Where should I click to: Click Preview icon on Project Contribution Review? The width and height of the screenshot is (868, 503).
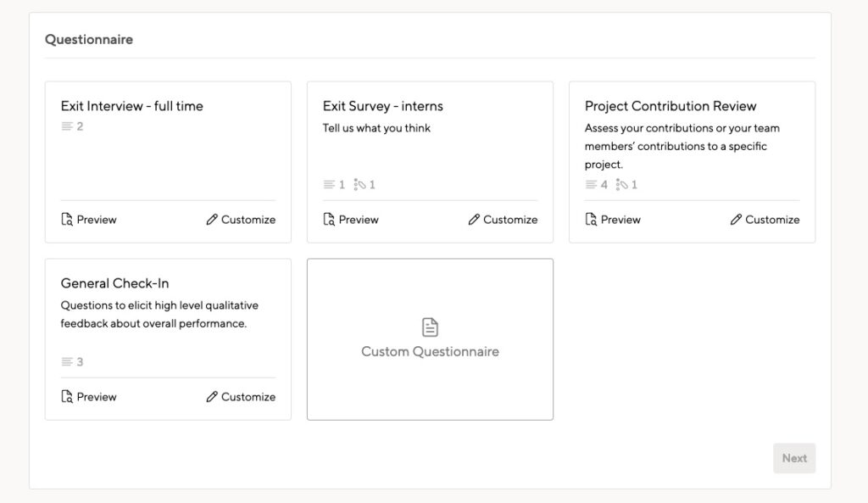tap(591, 220)
